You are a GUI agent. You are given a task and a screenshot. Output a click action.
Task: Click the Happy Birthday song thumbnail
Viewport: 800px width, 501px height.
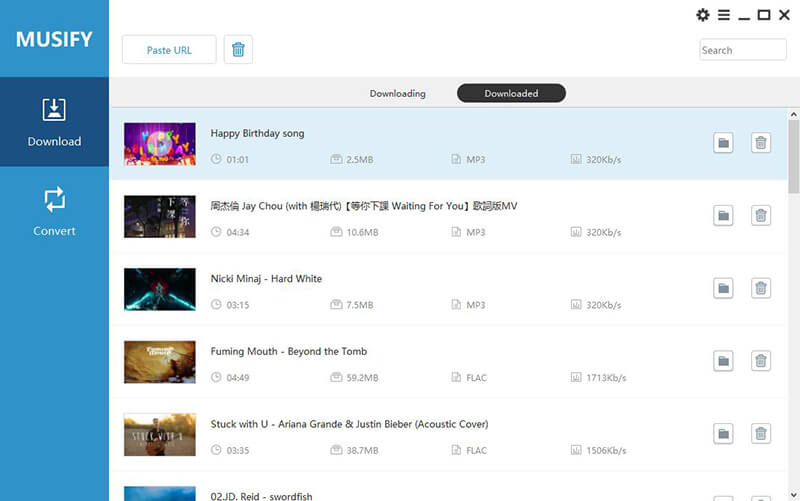160,144
